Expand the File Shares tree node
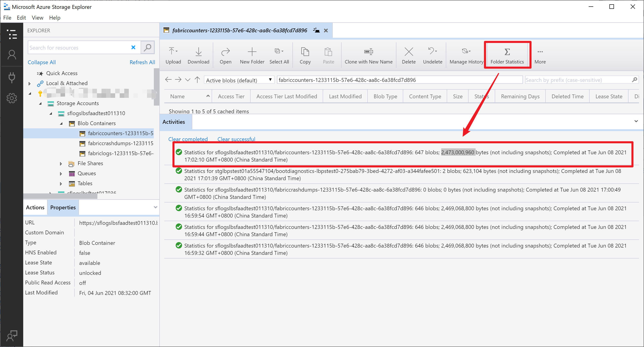This screenshot has width=644, height=347. pos(61,164)
